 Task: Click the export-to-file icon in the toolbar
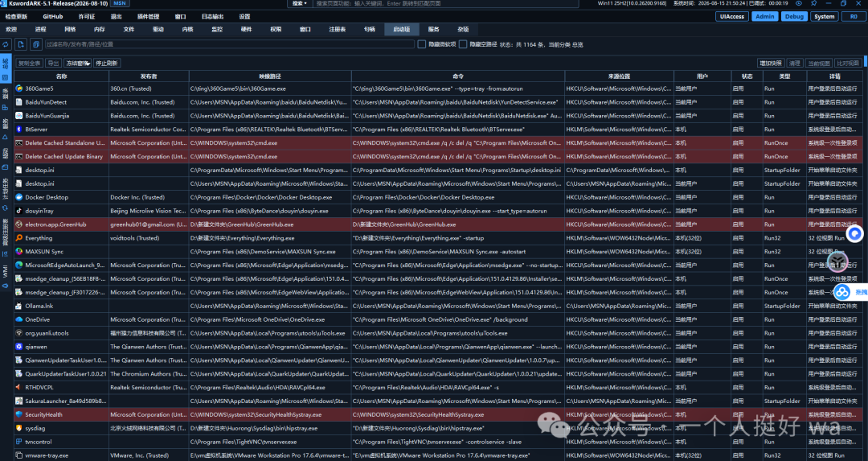click(x=21, y=44)
